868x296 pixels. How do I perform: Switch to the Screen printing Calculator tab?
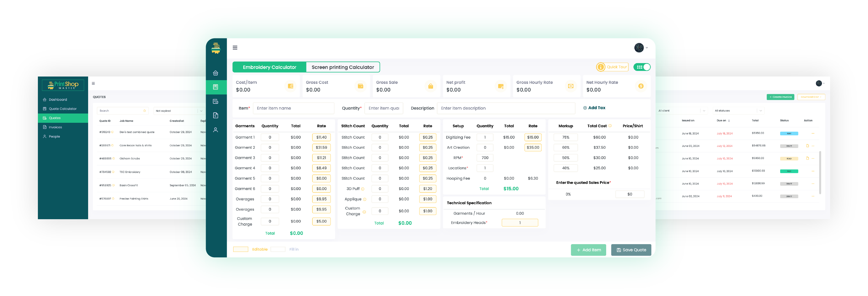pyautogui.click(x=342, y=67)
